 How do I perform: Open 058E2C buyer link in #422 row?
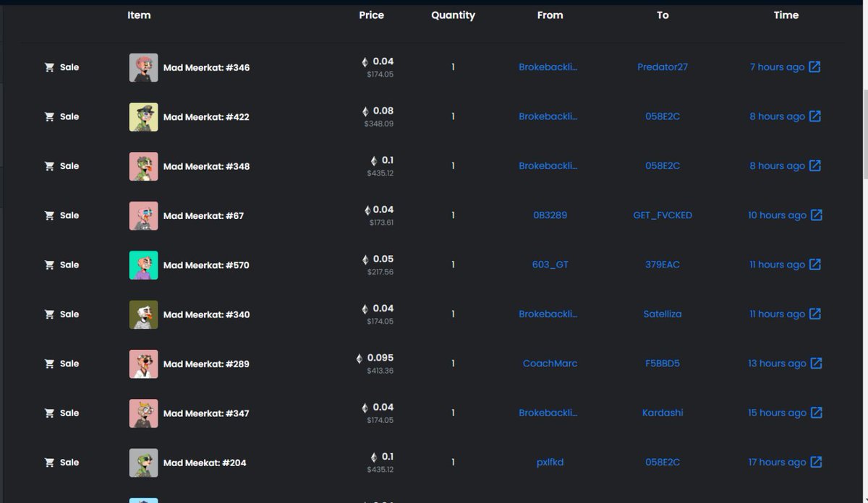click(x=663, y=116)
